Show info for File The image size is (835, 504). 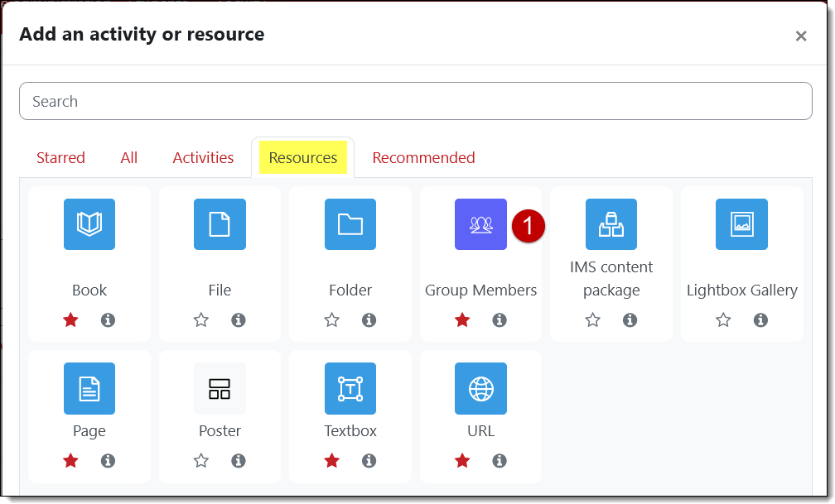[x=239, y=319]
